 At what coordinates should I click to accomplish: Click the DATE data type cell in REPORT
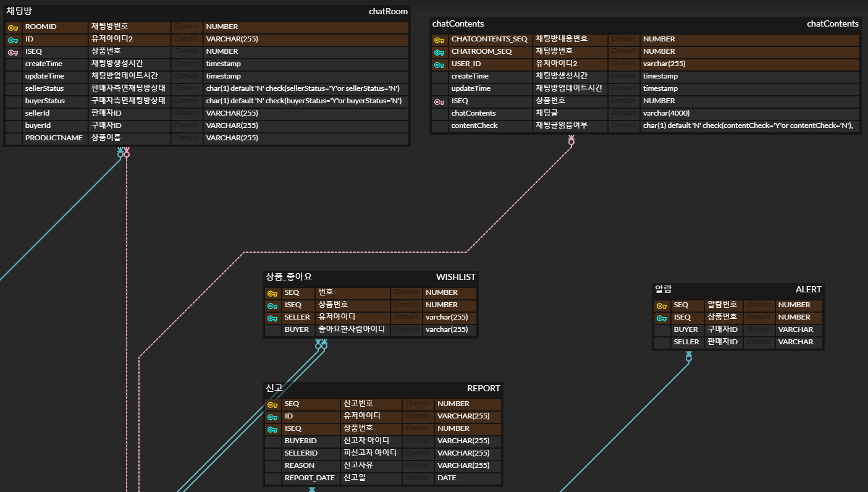click(x=468, y=478)
